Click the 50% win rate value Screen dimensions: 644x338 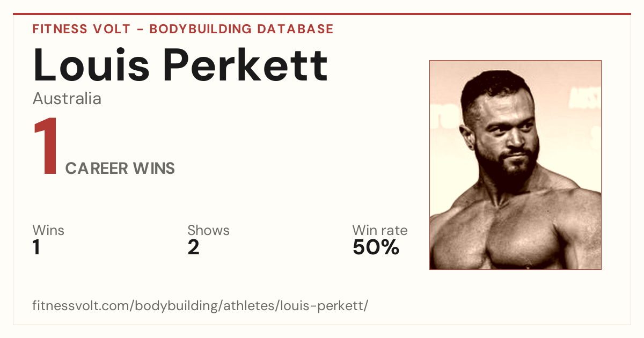376,248
